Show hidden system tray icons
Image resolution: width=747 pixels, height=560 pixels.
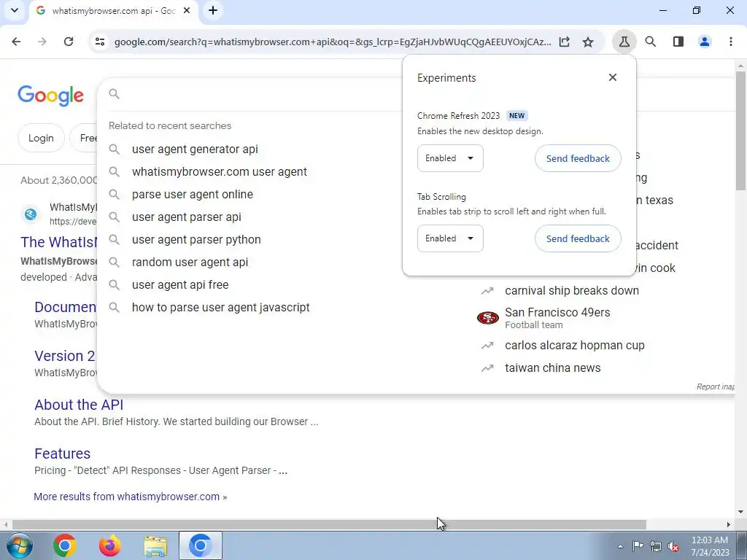point(620,546)
